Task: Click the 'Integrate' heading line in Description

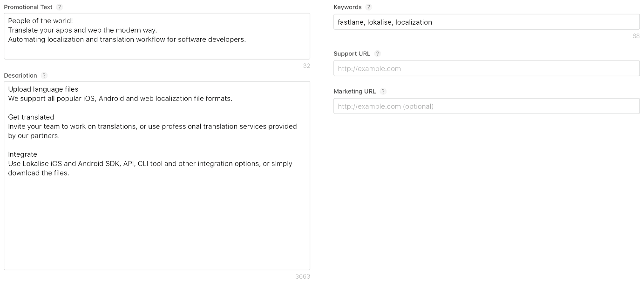Action: coord(23,154)
